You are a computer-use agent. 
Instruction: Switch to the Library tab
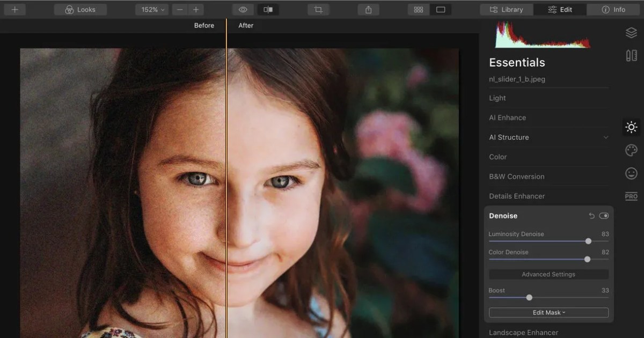[x=506, y=9]
